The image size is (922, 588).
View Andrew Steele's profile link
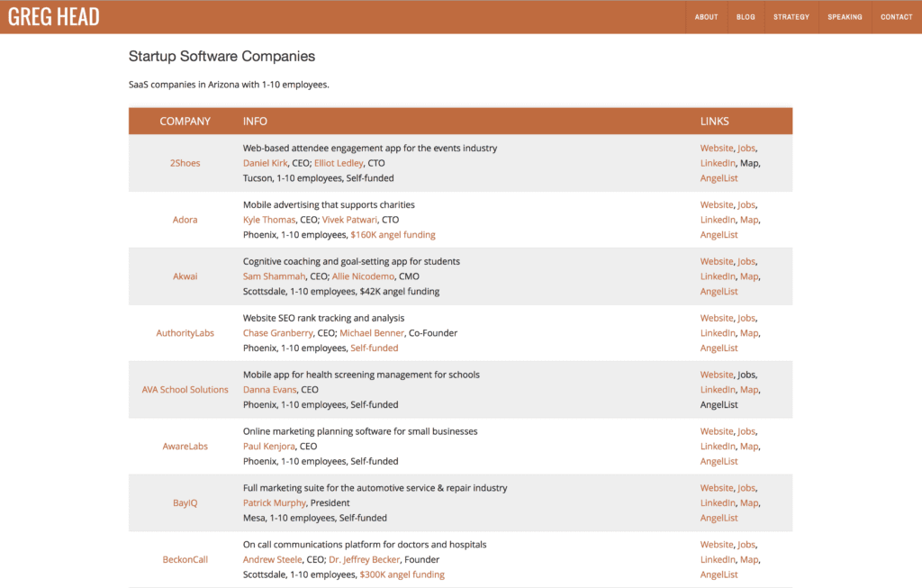pos(272,559)
